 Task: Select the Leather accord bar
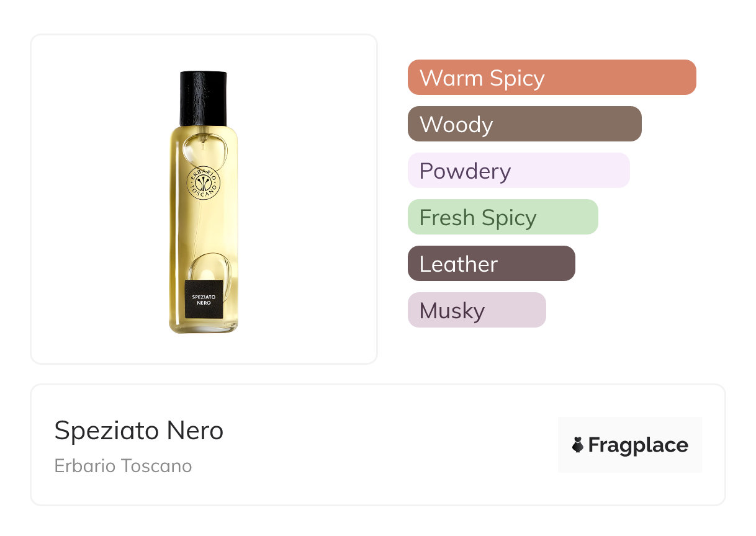tap(491, 264)
